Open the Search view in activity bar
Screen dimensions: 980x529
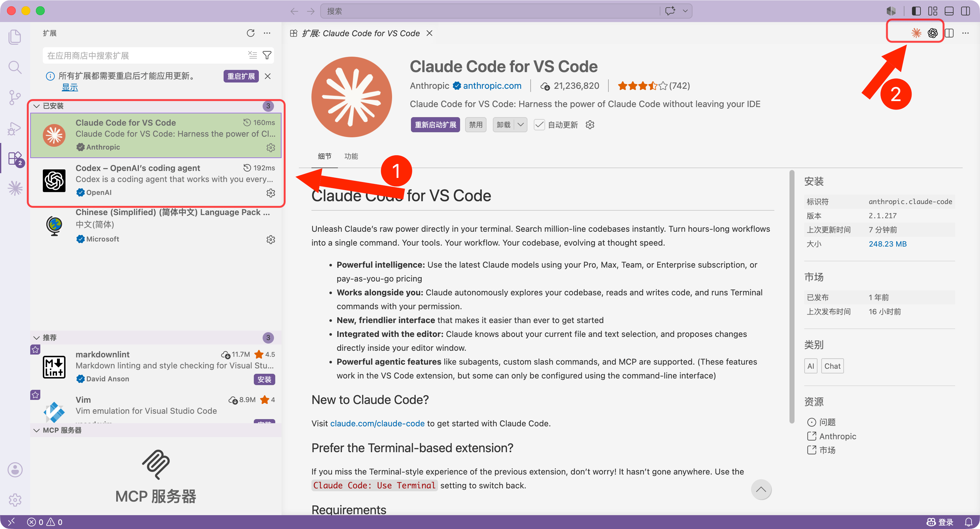(15, 67)
